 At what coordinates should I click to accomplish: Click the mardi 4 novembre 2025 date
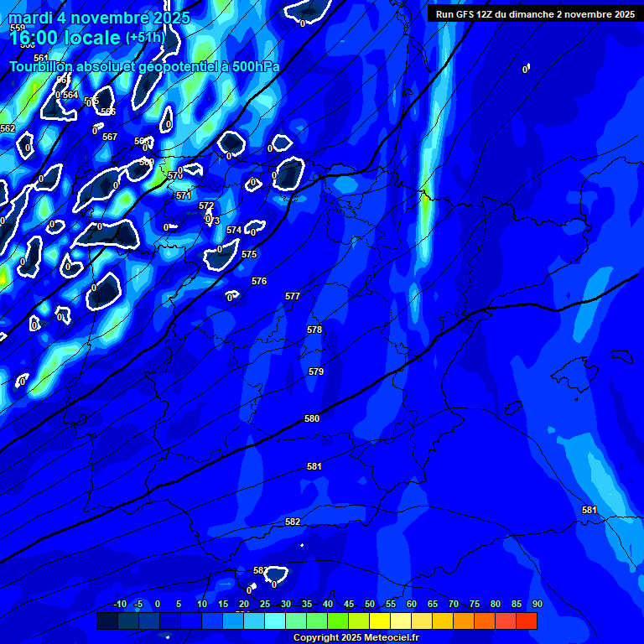[x=99, y=17]
